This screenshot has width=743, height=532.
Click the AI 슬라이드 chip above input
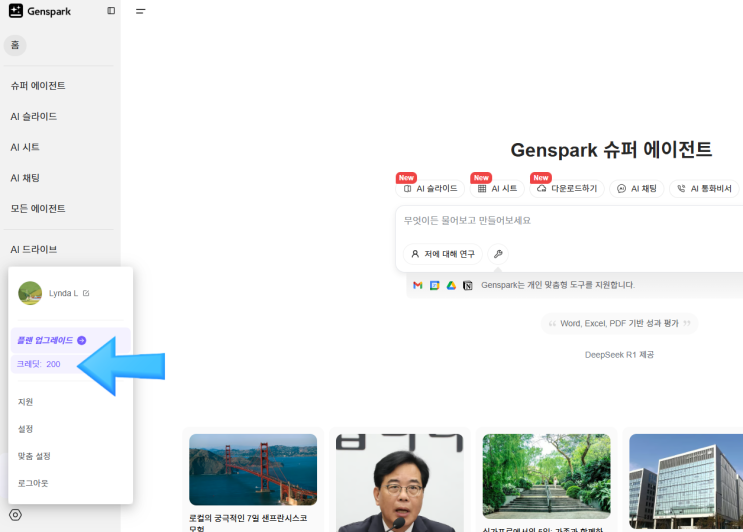click(x=430, y=189)
